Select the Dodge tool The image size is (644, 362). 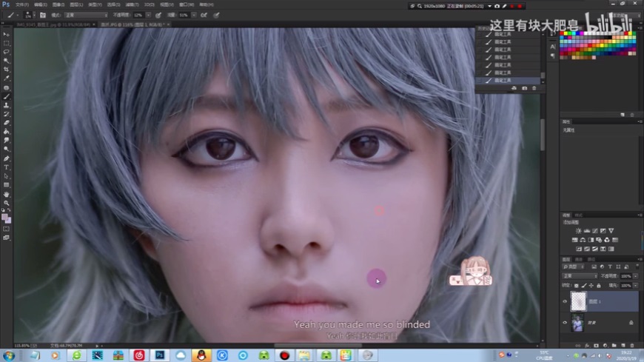coord(6,149)
